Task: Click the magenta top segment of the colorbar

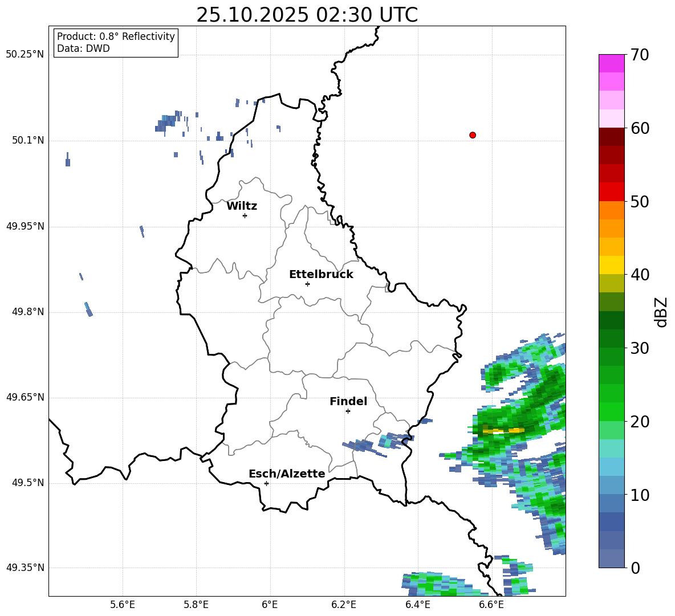Action: pyautogui.click(x=611, y=63)
